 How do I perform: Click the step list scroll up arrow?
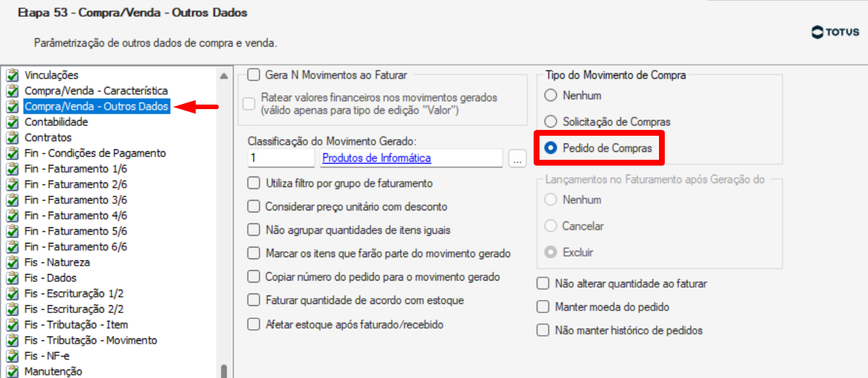(x=224, y=75)
